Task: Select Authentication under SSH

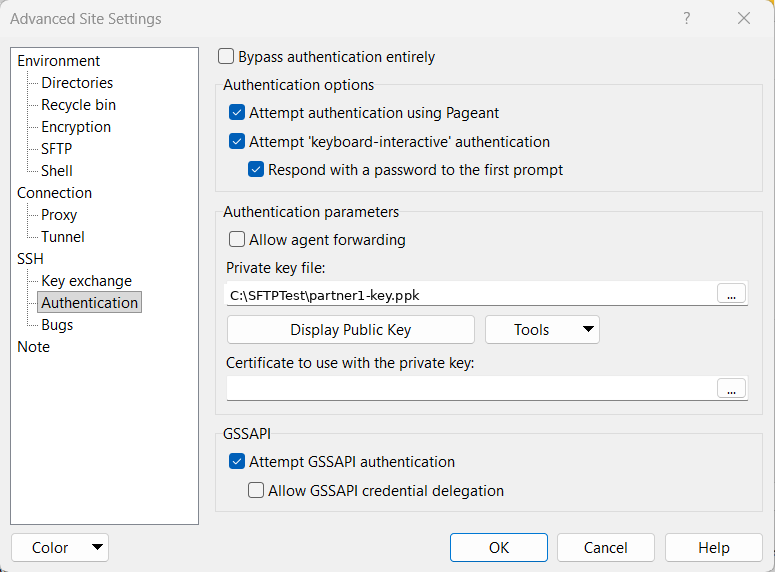Action: click(89, 303)
